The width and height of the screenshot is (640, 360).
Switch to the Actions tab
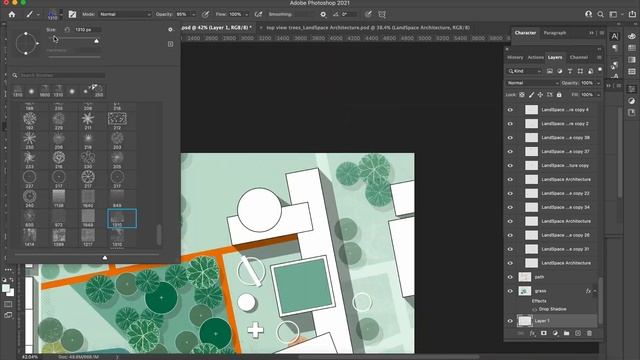[x=536, y=58]
